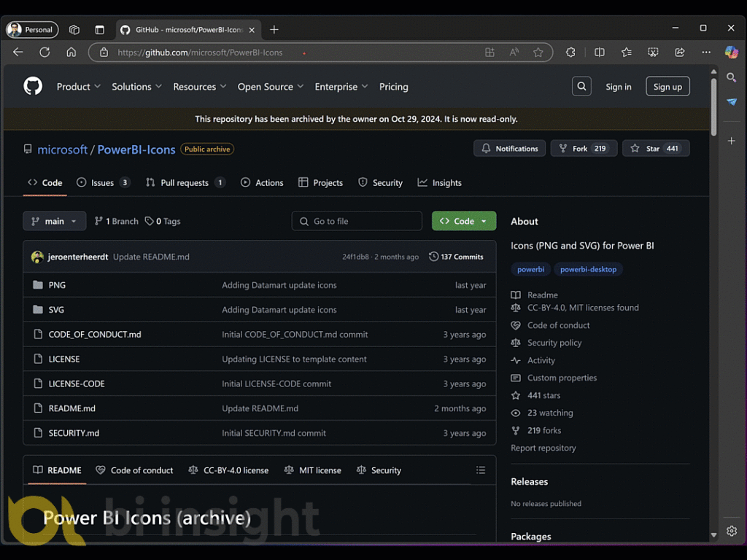Open README outline list icon

pos(481,470)
